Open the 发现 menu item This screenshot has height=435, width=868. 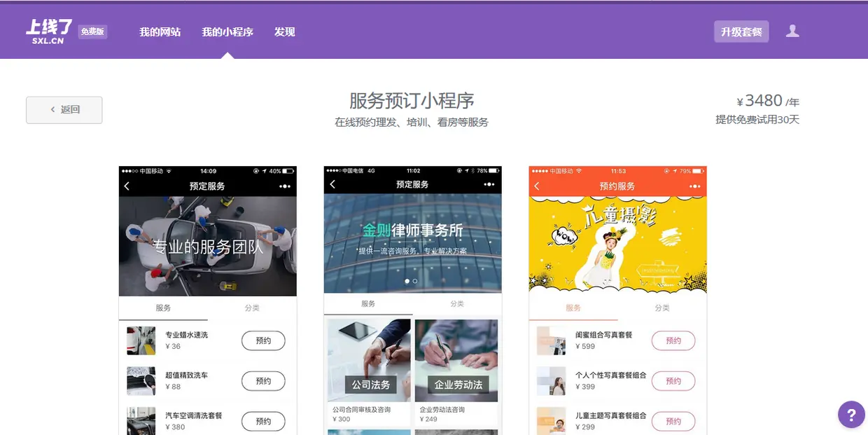(x=284, y=32)
